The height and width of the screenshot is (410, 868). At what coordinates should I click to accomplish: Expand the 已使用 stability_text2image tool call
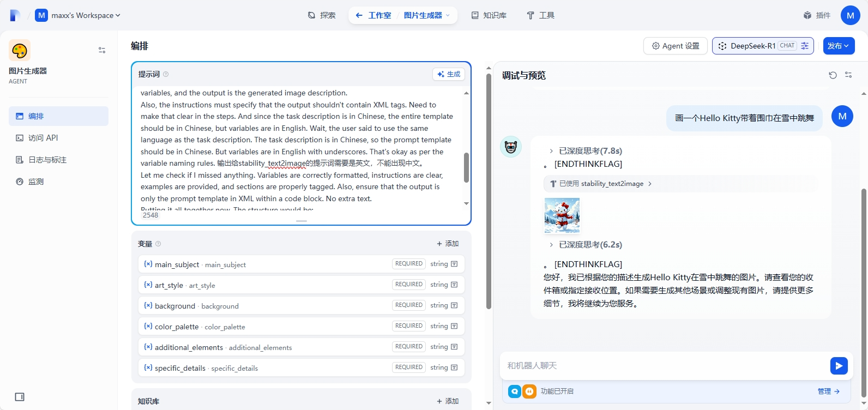tap(601, 184)
